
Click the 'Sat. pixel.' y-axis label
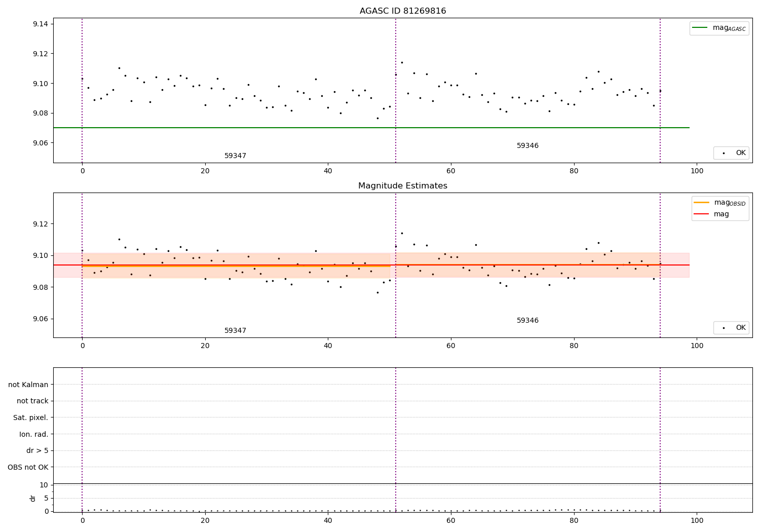tap(31, 417)
